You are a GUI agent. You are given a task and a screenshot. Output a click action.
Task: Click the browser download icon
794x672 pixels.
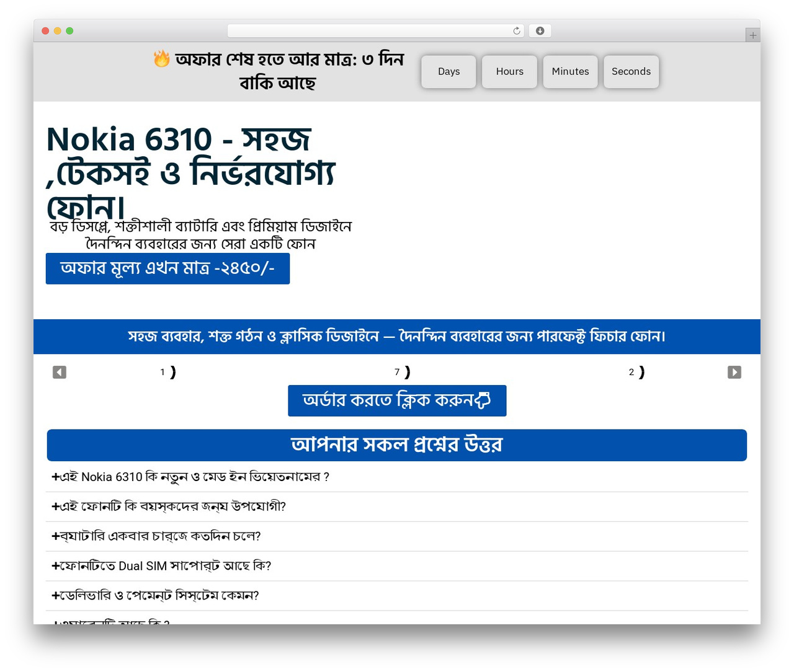pos(540,31)
